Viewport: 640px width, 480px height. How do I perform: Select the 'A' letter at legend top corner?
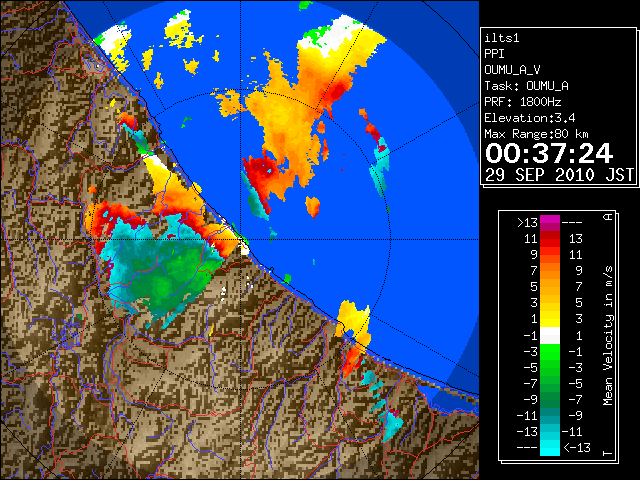(x=608, y=217)
